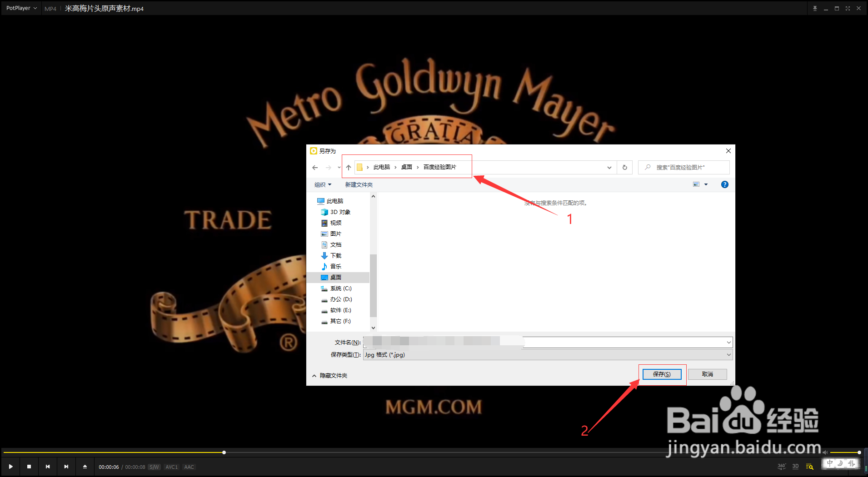Click 此电脑 in the address path

tap(382, 167)
